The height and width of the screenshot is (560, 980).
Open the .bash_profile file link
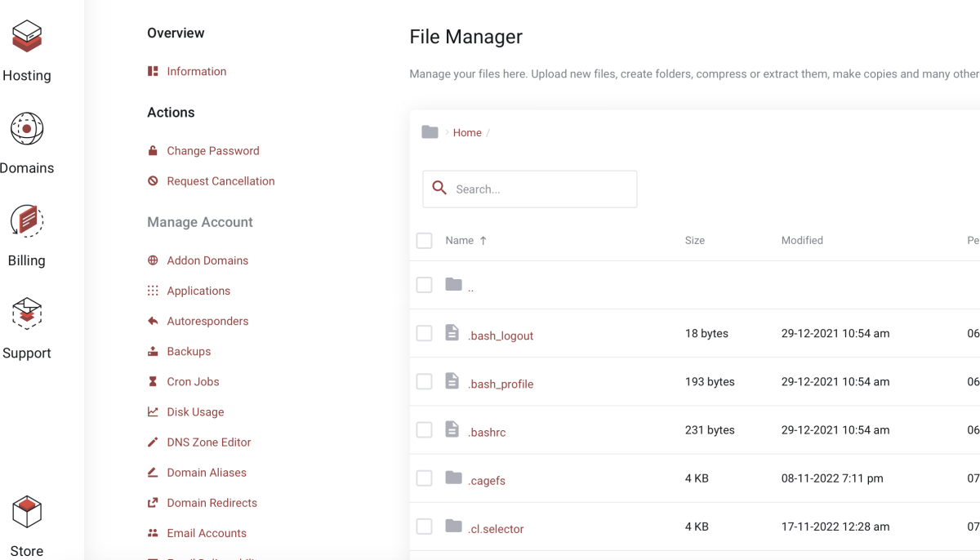coord(501,384)
